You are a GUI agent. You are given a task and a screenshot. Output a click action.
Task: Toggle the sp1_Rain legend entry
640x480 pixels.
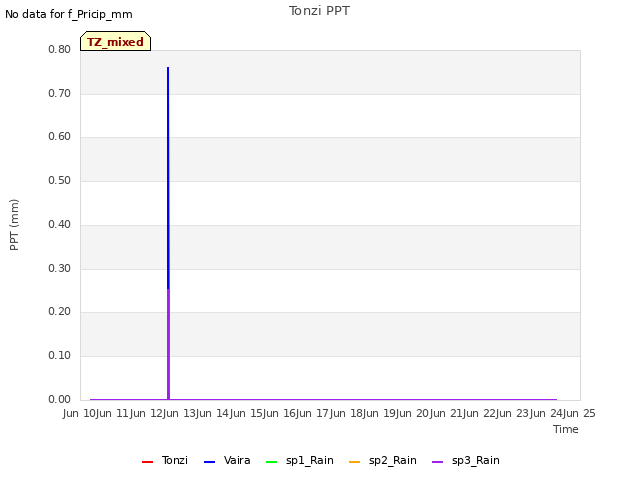tap(300, 460)
